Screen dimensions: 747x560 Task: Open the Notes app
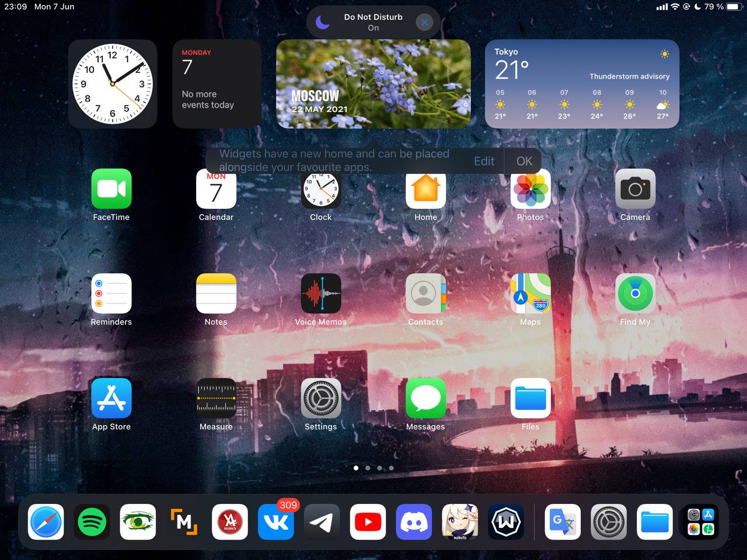[216, 293]
